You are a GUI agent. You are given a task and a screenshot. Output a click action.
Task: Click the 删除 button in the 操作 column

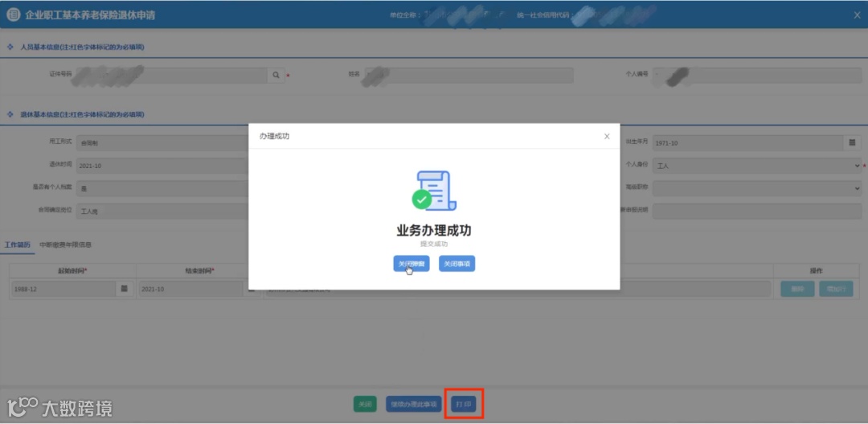pos(798,289)
